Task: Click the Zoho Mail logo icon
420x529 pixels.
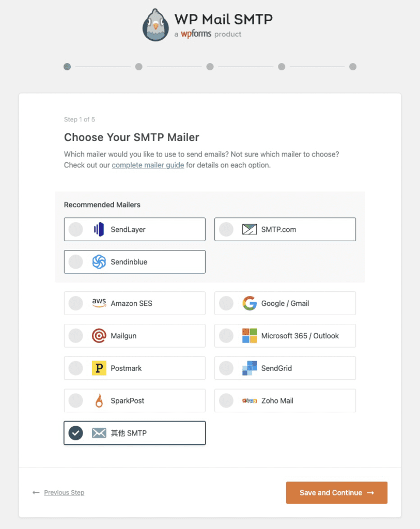Action: 250,401
